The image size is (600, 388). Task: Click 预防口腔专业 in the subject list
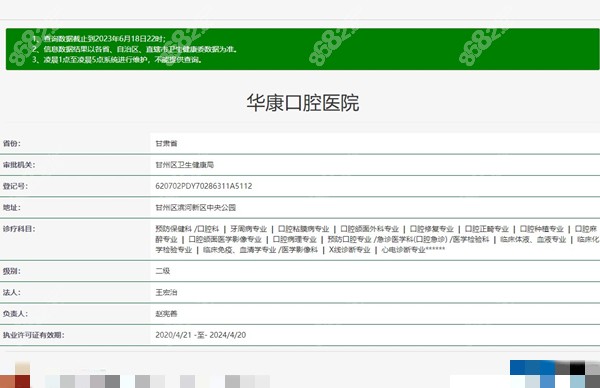(350, 240)
